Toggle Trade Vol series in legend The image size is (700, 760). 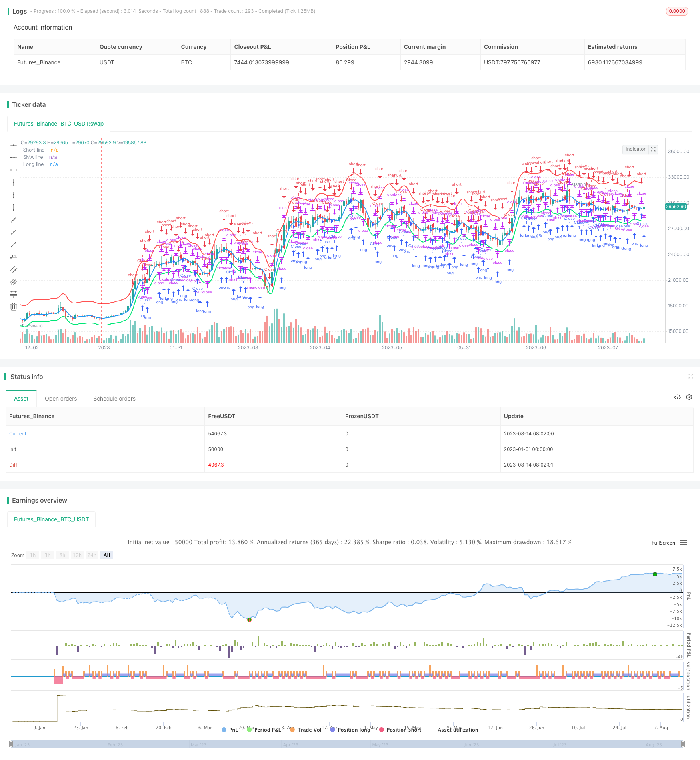pos(306,730)
